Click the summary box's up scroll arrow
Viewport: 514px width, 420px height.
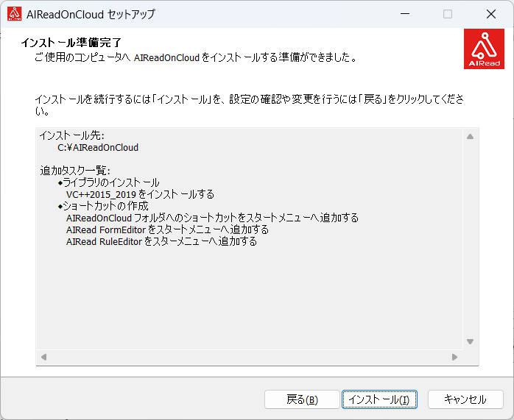[470, 137]
